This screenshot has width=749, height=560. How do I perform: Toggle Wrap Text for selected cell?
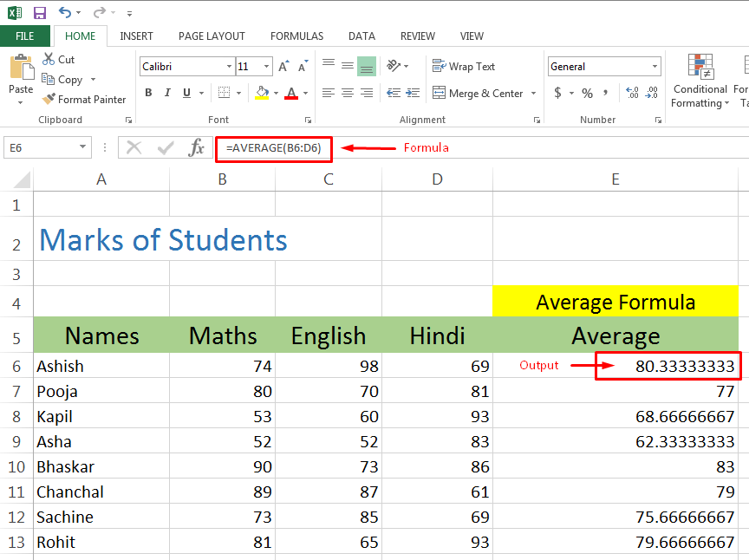pos(464,67)
